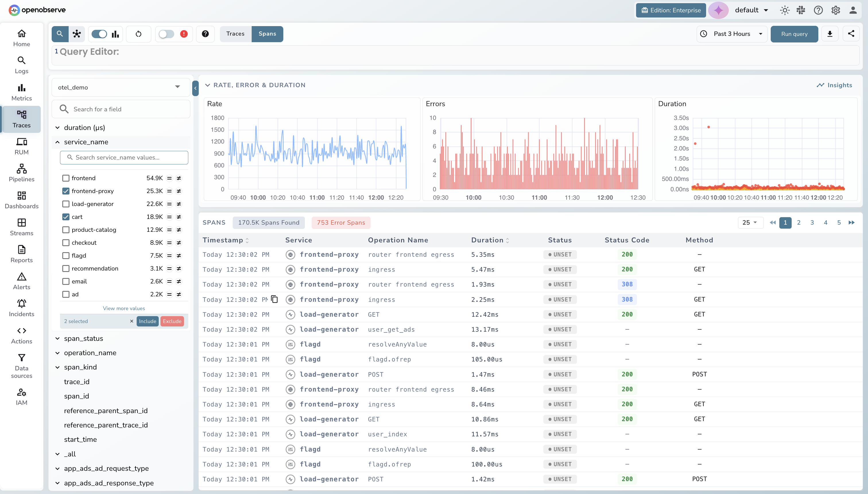Open the trace relationship graph view icon

[77, 34]
